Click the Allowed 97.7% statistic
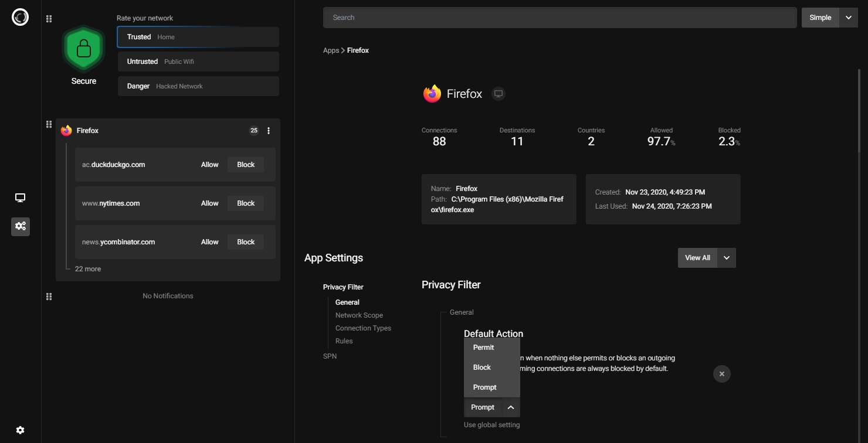Screen dimensions: 868x443 [661, 141]
